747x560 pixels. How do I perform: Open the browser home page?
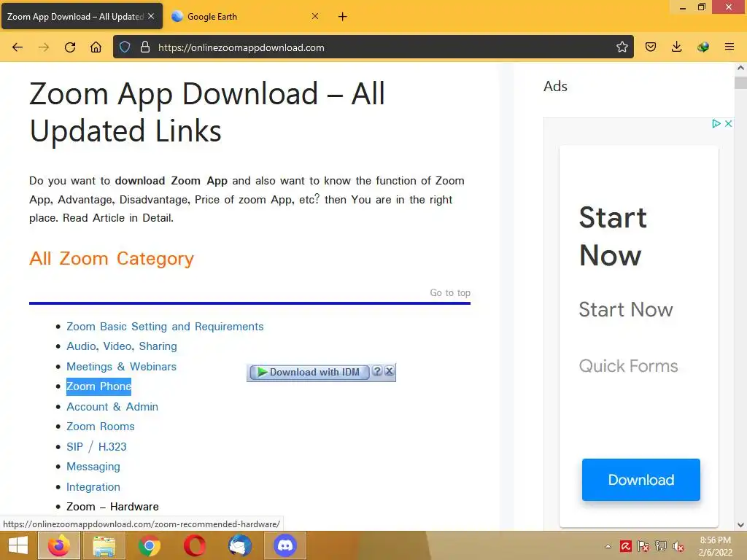(96, 47)
